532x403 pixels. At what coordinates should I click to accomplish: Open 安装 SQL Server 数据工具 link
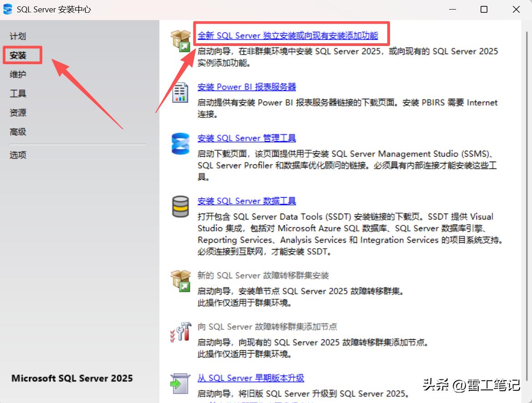point(247,201)
